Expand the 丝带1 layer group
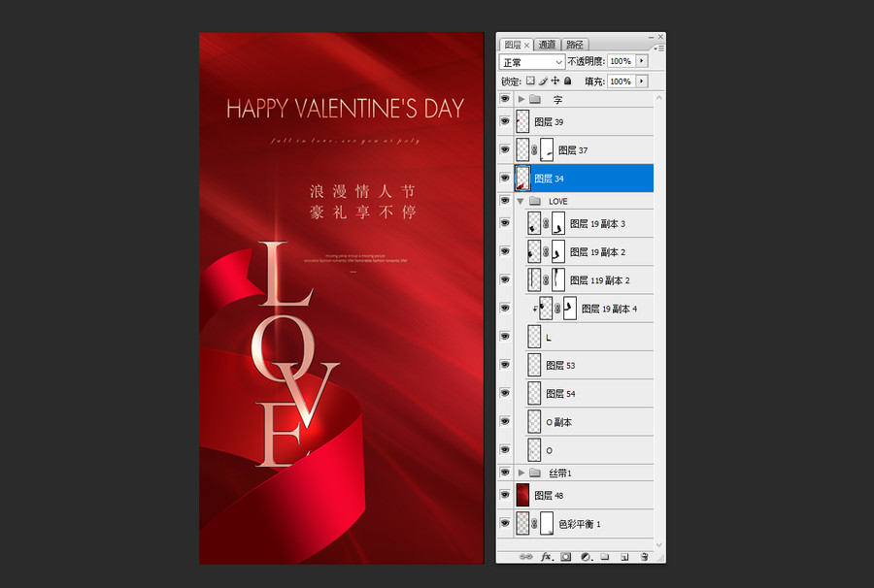Image resolution: width=874 pixels, height=588 pixels. (x=521, y=473)
